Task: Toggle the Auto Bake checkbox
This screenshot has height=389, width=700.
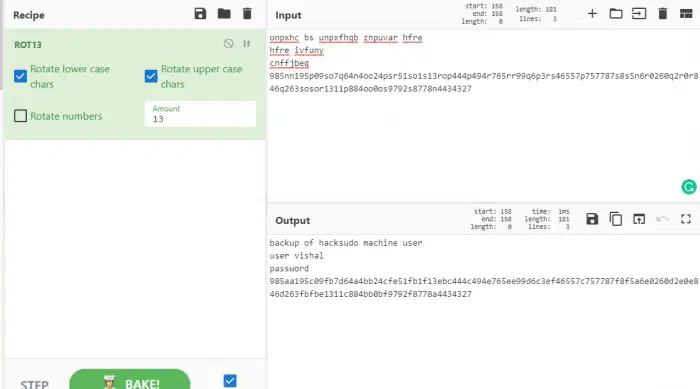Action: click(x=230, y=381)
